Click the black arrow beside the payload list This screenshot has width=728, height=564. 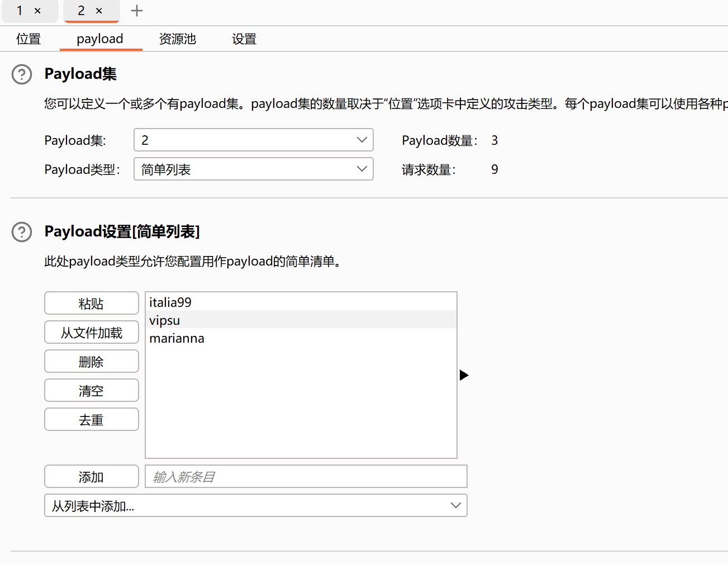pos(464,375)
